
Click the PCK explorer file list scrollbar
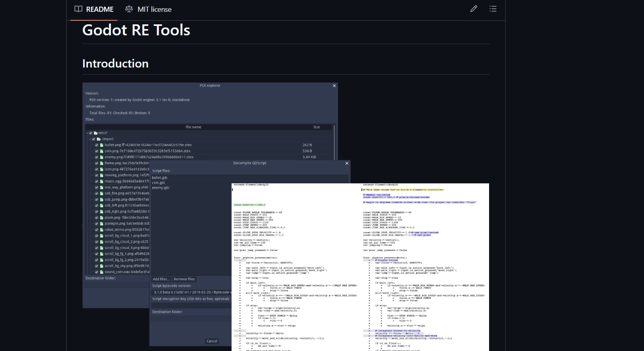click(334, 141)
